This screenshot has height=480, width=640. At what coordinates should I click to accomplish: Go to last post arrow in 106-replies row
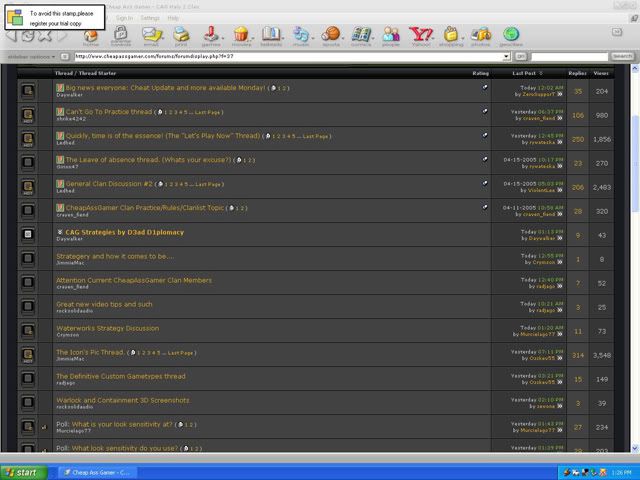(x=560, y=118)
